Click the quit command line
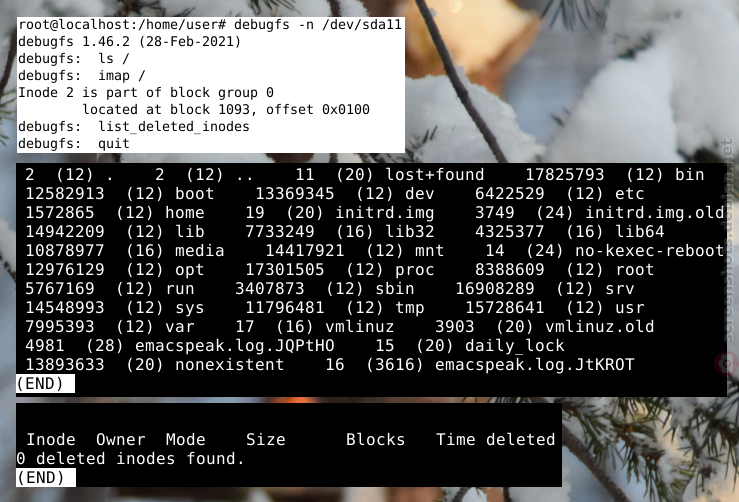This screenshot has width=739, height=502. click(x=74, y=143)
